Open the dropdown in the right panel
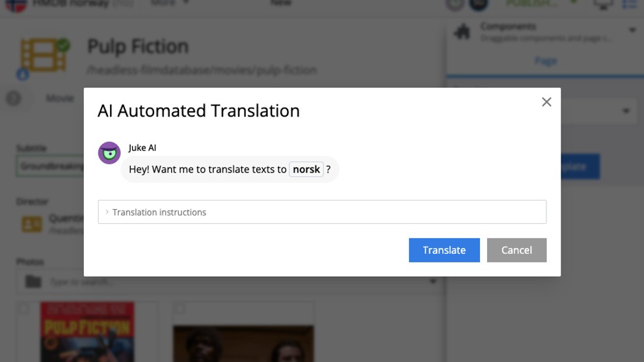 click(x=626, y=111)
